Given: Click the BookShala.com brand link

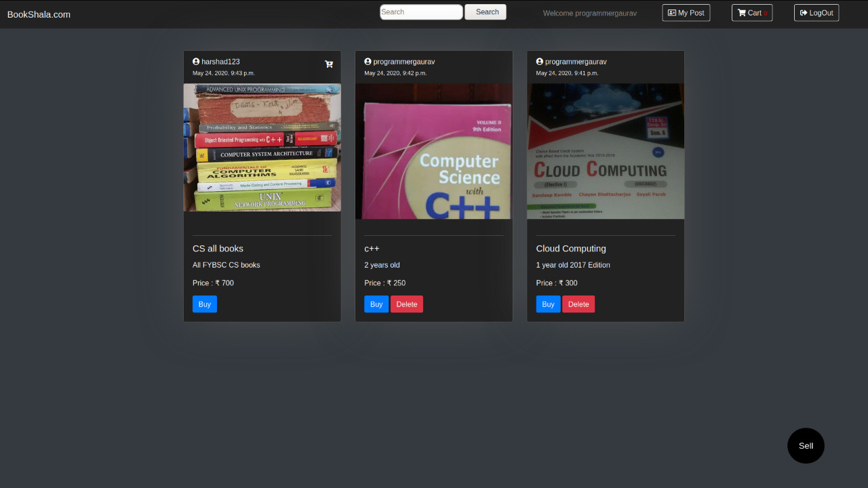Looking at the screenshot, I should coord(39,14).
